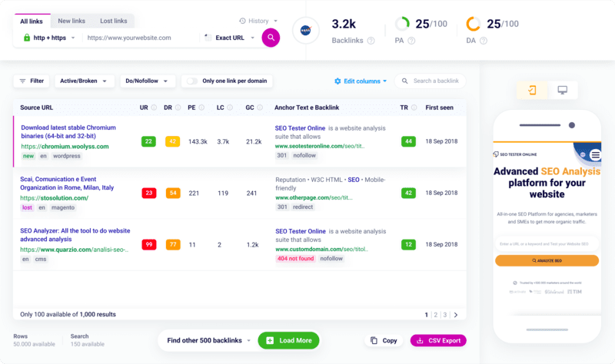The width and height of the screenshot is (615, 364).
Task: Click the Search a backlink field
Action: point(430,81)
